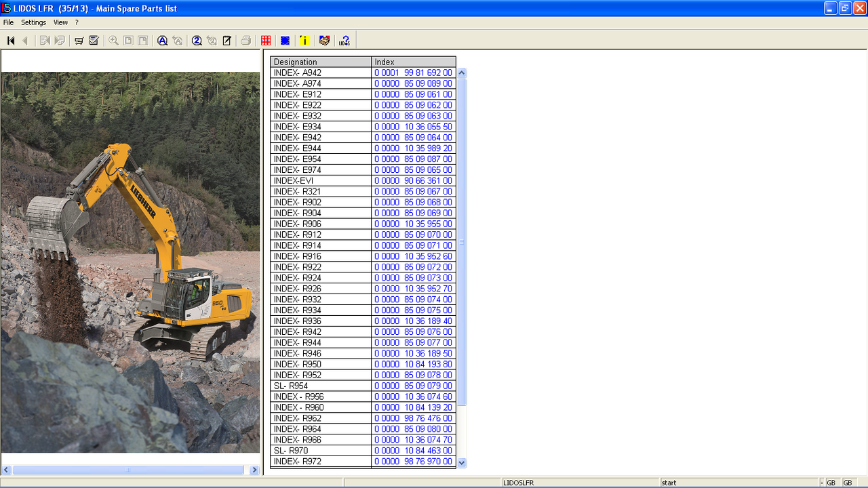Select the INDEX-EVI designation cell
868x488 pixels.
click(x=321, y=181)
